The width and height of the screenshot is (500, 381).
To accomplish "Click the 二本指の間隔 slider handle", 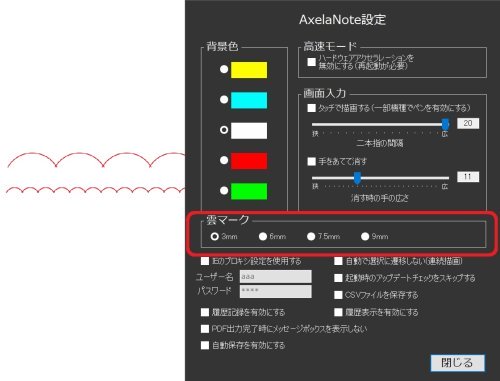I will coord(445,124).
